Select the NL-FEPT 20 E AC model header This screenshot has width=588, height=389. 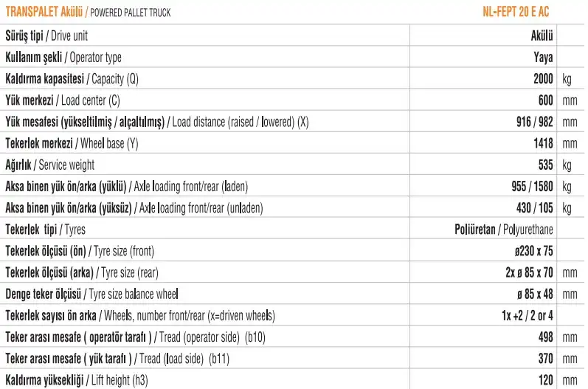click(x=515, y=13)
